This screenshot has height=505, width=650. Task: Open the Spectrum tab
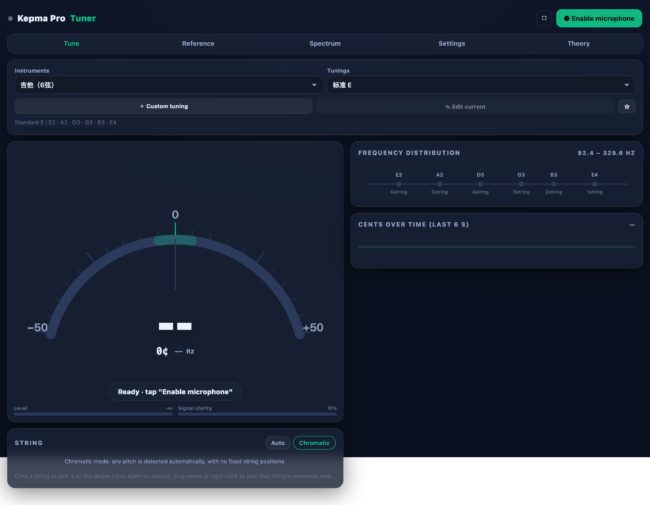coord(325,44)
